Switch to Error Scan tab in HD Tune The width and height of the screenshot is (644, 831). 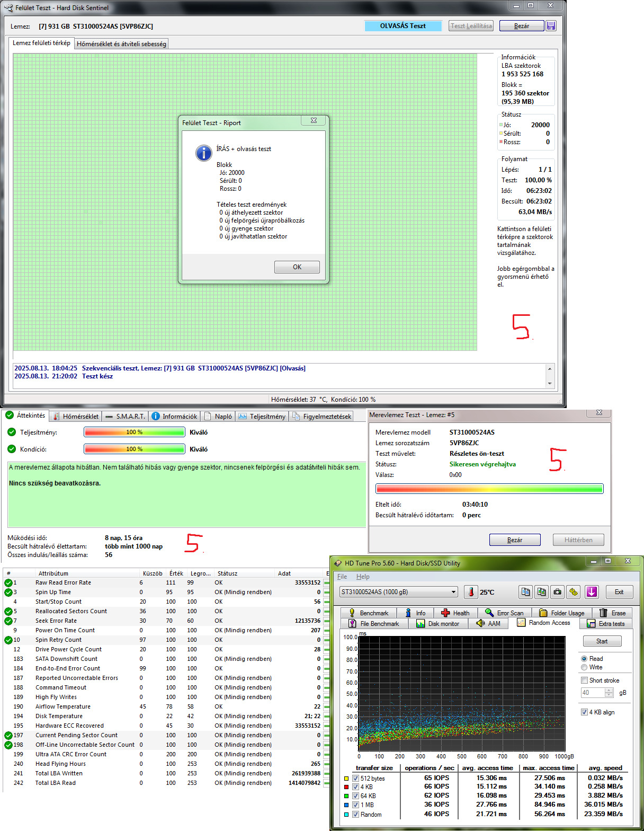coord(504,613)
